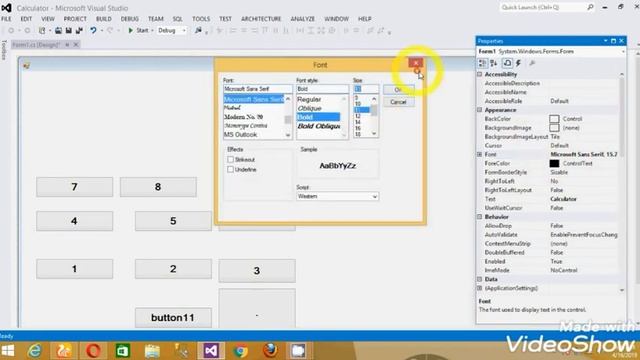Select Bold Oblique in the Font style list

318,126
